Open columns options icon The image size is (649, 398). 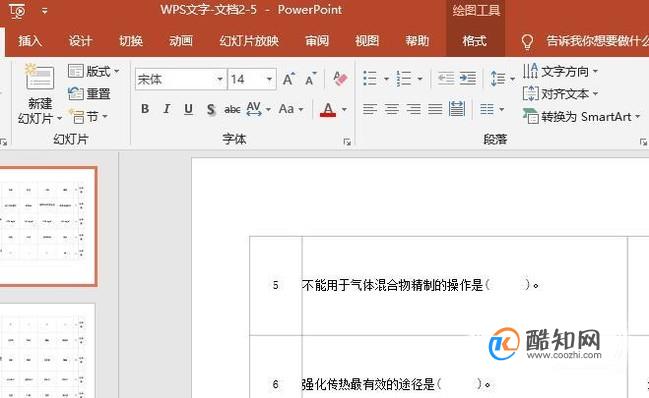click(x=492, y=109)
